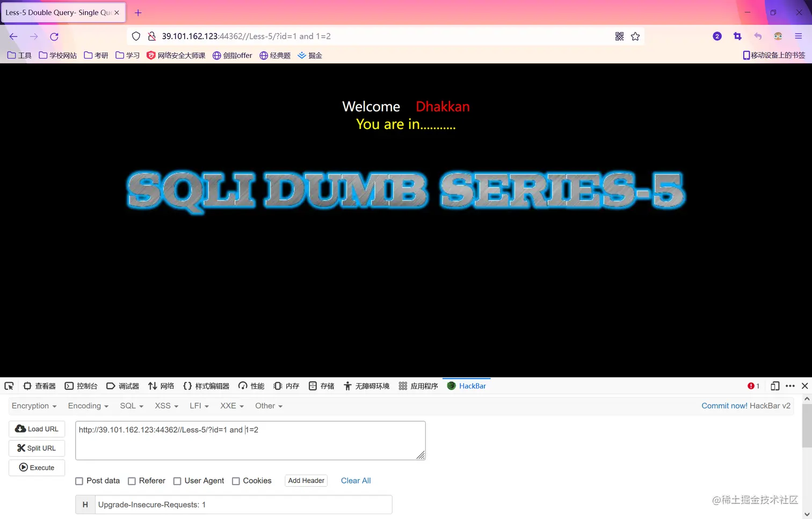The height and width of the screenshot is (519, 812).
Task: Open the devtools options menu (three dots)
Action: (791, 386)
